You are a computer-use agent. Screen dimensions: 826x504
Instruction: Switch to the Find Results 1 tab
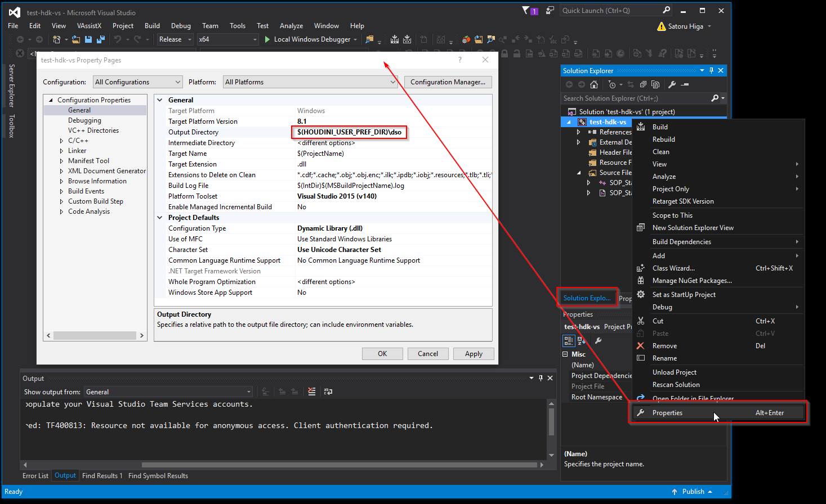(102, 476)
